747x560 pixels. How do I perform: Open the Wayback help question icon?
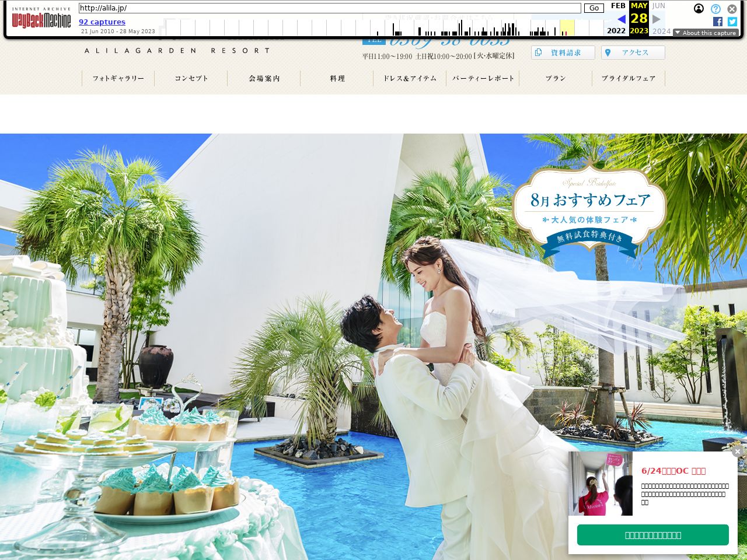[x=715, y=9]
